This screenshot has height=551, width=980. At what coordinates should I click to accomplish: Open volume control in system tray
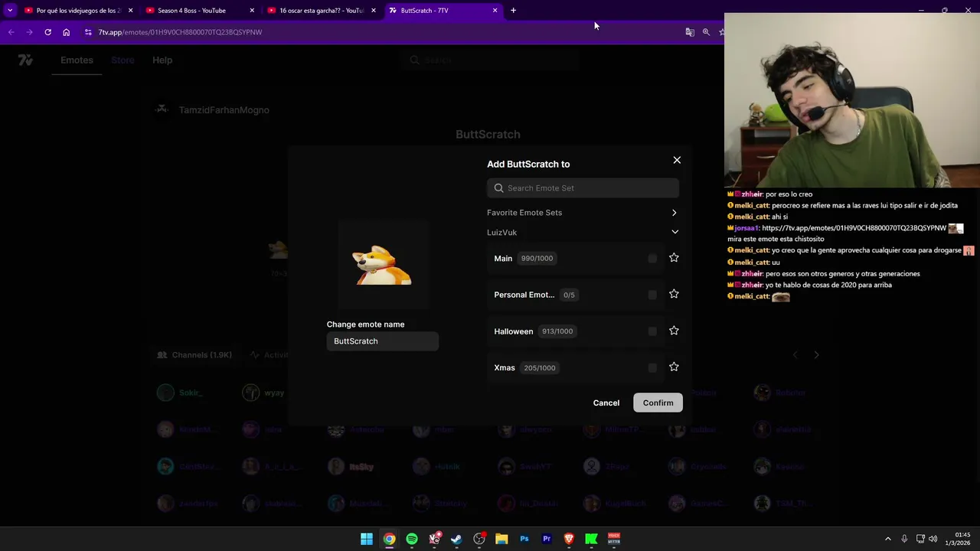click(x=933, y=539)
